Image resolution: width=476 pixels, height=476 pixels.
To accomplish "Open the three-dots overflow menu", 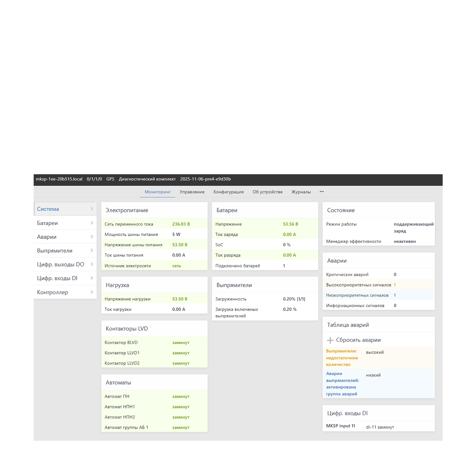I will tap(322, 192).
